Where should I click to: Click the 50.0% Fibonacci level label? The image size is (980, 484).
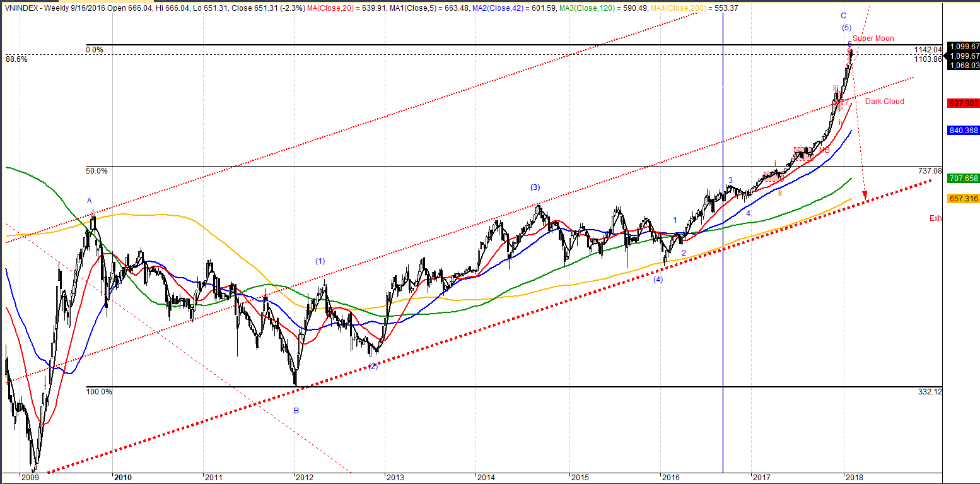point(96,171)
